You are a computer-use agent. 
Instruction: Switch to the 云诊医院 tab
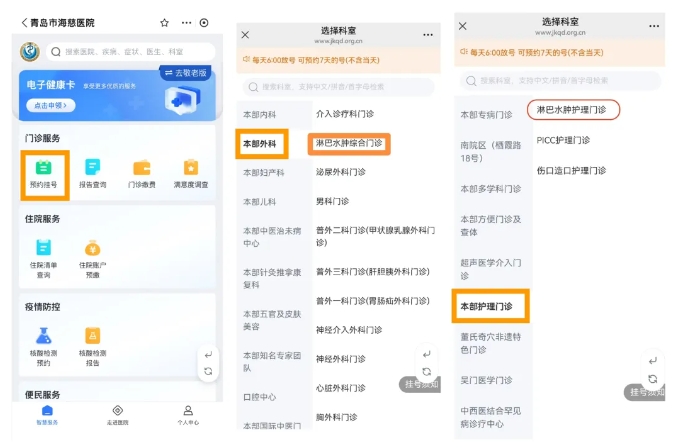tap(117, 415)
